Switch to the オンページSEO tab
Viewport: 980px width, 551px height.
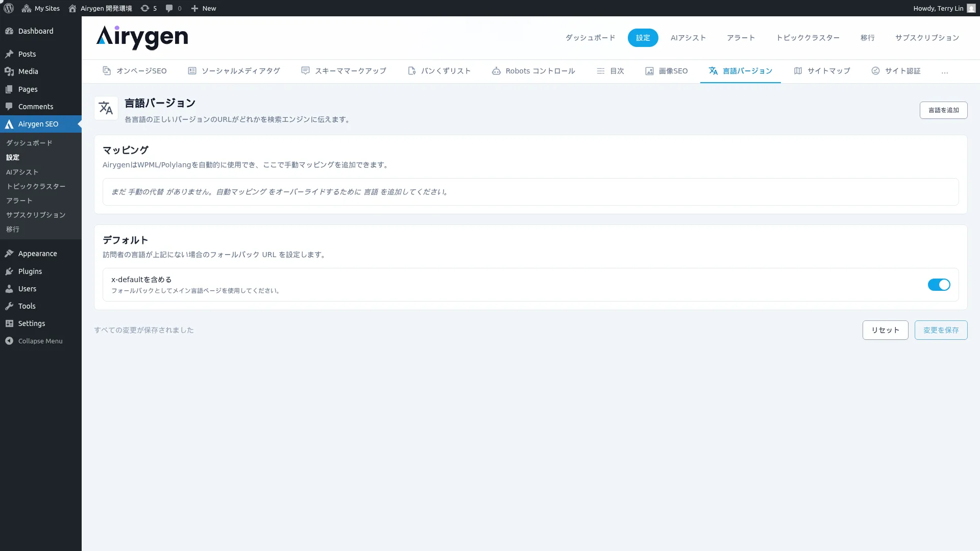[x=135, y=71]
